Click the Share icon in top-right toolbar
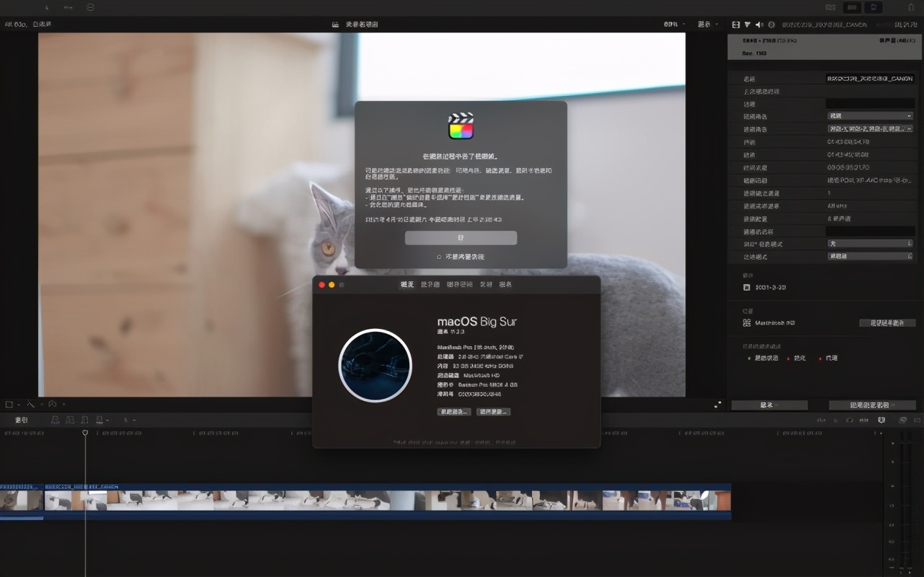924x577 pixels. [910, 7]
